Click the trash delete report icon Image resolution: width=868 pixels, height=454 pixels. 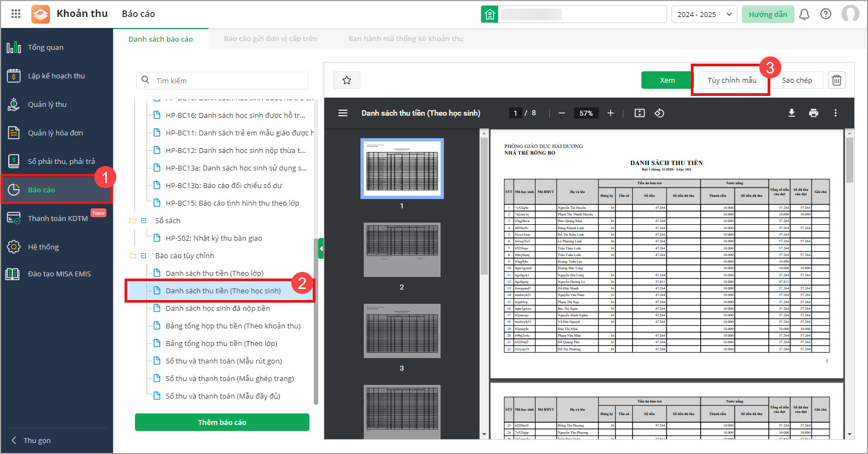point(836,80)
